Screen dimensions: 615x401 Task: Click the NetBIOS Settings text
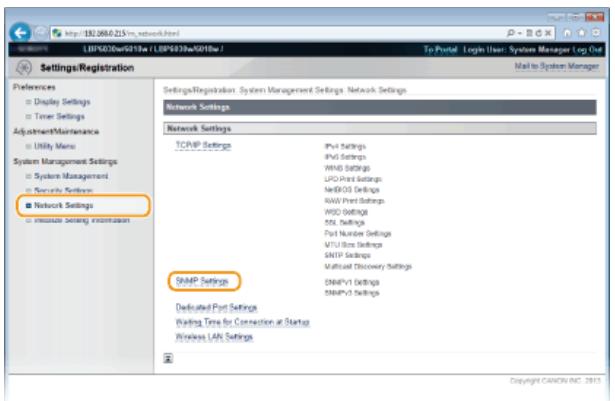tap(352, 190)
